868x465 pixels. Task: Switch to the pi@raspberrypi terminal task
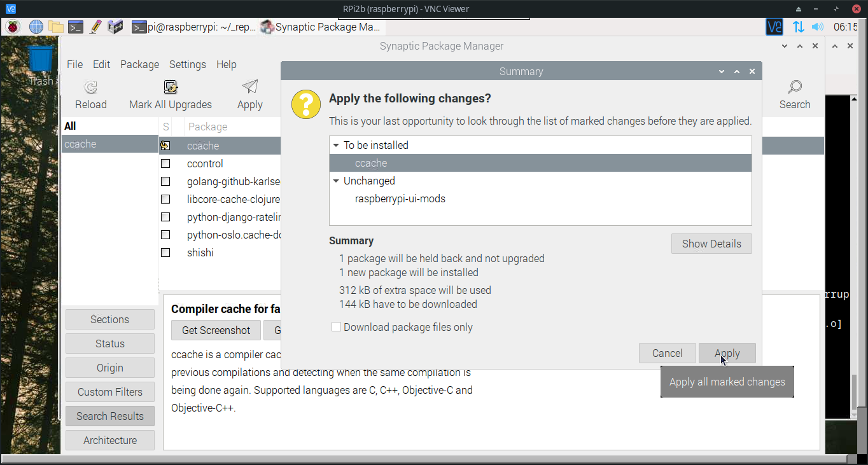pyautogui.click(x=193, y=27)
